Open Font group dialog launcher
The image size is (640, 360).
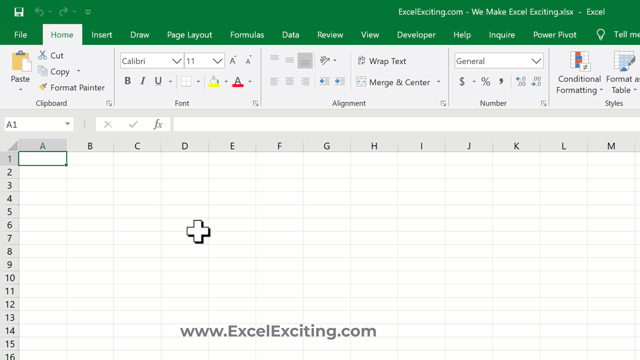click(x=256, y=104)
